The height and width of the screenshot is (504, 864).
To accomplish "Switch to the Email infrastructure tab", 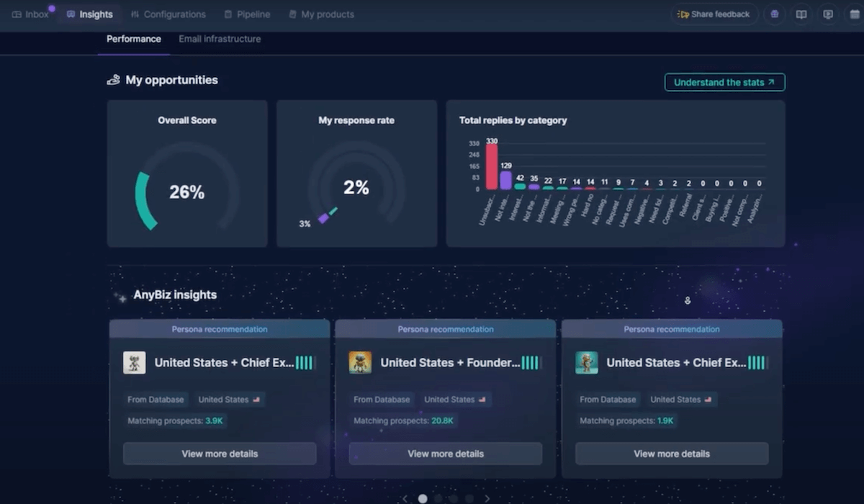I will [x=220, y=39].
